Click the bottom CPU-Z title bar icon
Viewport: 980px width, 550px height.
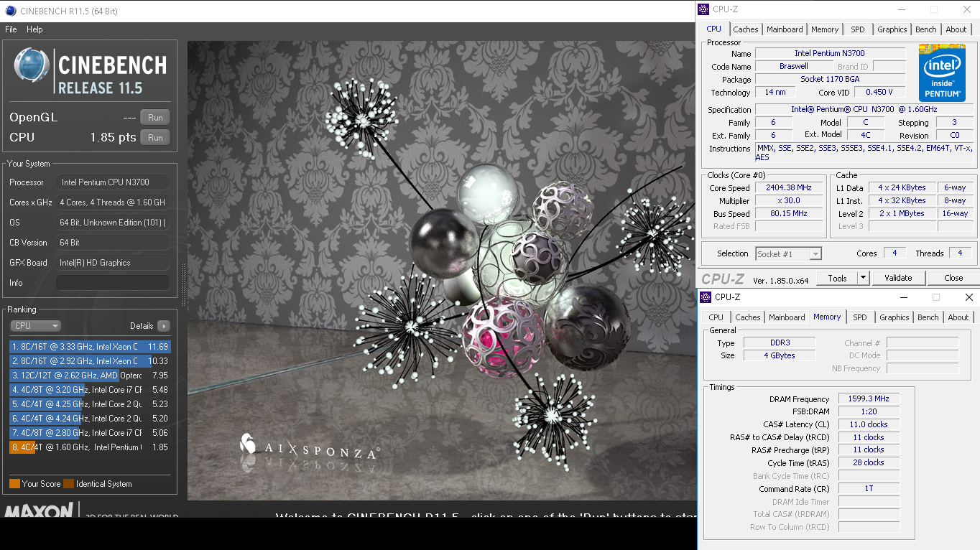(706, 297)
